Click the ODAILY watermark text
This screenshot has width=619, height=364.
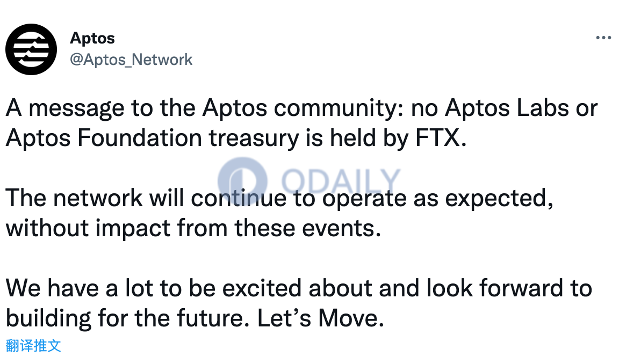pos(341,181)
